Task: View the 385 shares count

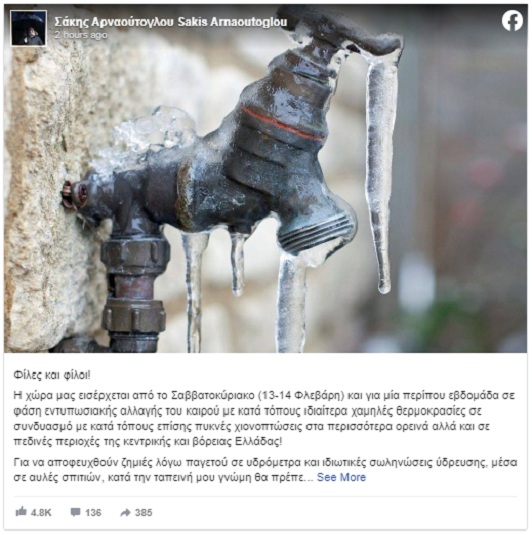Action: (x=143, y=512)
